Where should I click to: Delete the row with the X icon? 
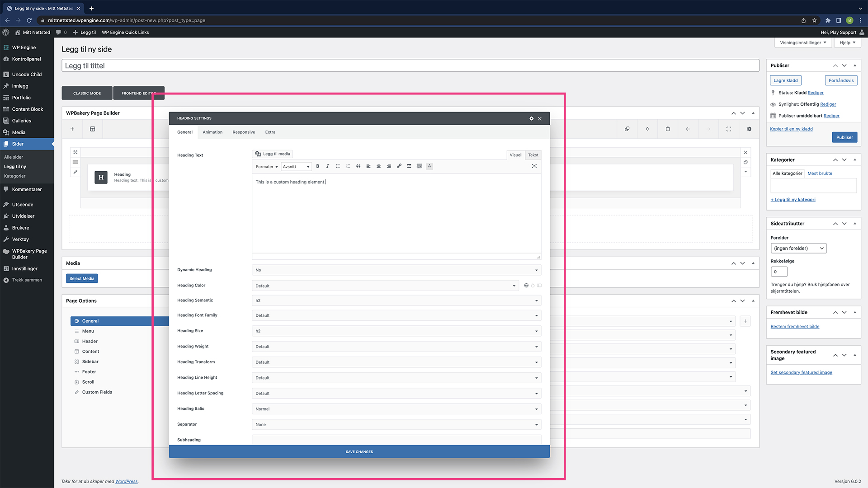(x=746, y=153)
